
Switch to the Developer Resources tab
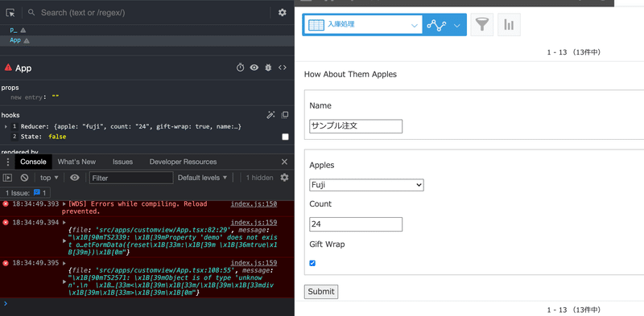(184, 162)
